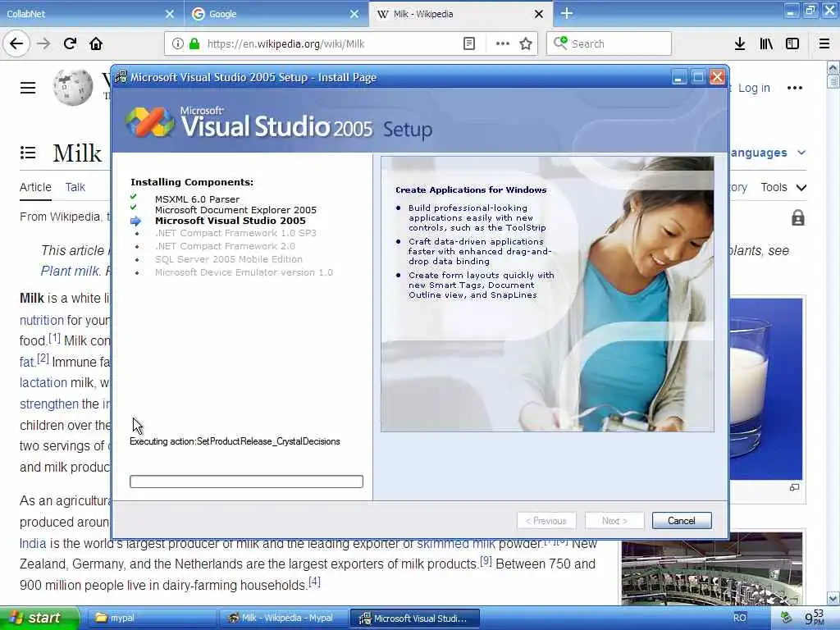This screenshot has height=630, width=840.
Task: Open page actions three-dot menu
Action: (x=503, y=43)
